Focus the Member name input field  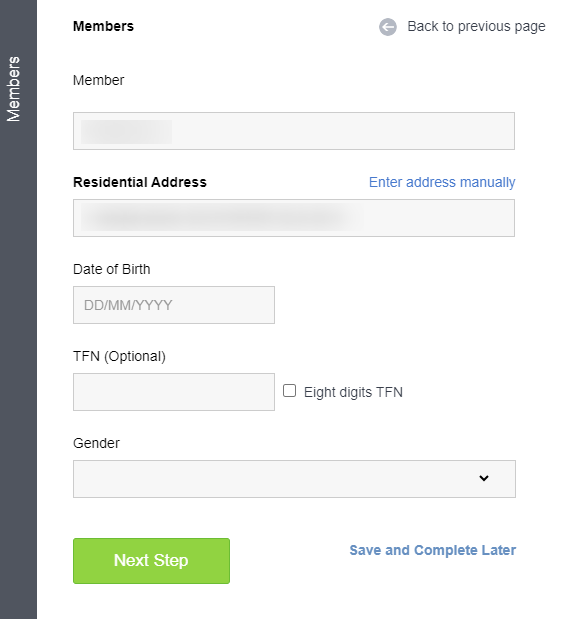294,131
